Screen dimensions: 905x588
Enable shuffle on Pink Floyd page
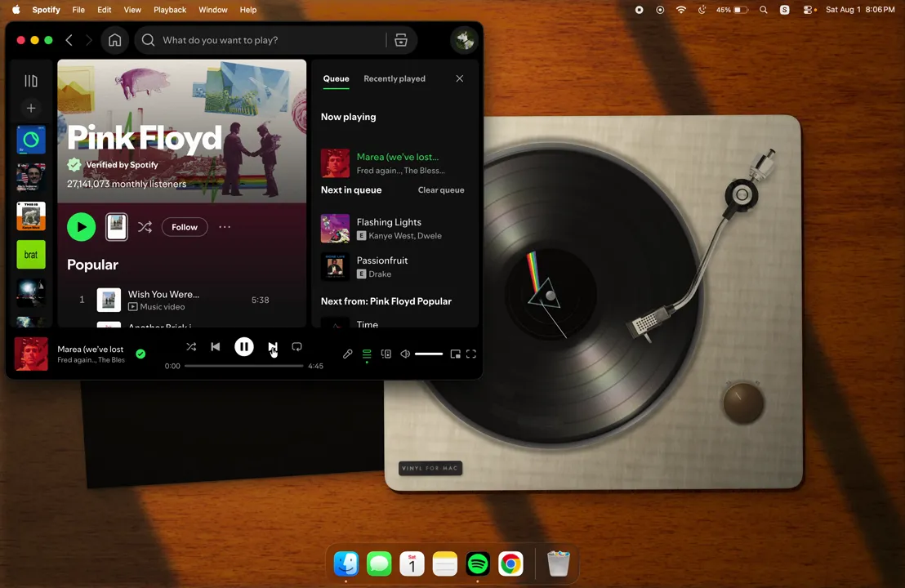pos(145,227)
